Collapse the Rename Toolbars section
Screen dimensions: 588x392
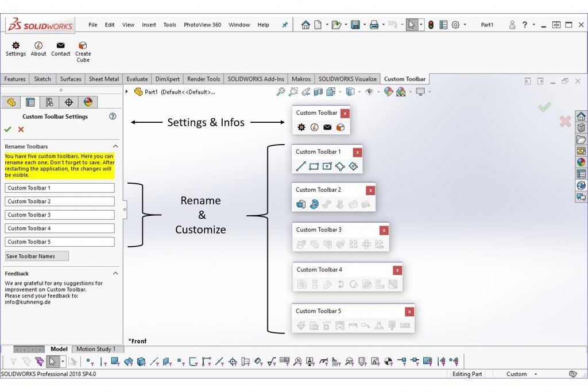click(115, 146)
